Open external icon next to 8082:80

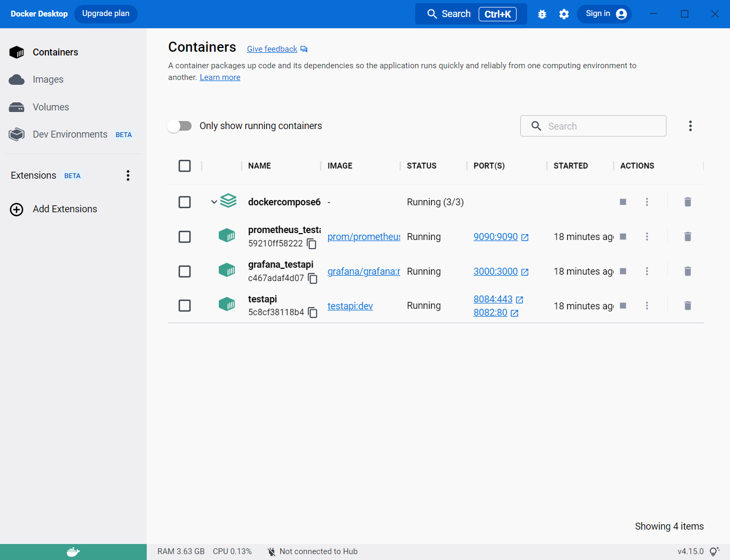(x=514, y=313)
